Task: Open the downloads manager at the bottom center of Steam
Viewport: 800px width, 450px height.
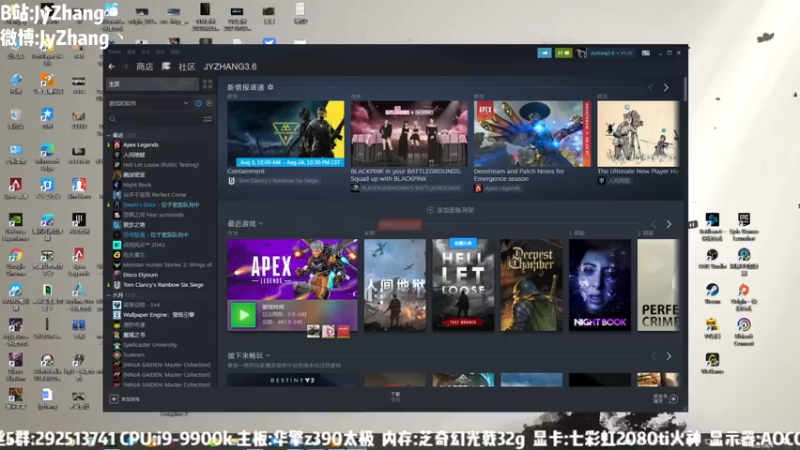Action: [395, 396]
